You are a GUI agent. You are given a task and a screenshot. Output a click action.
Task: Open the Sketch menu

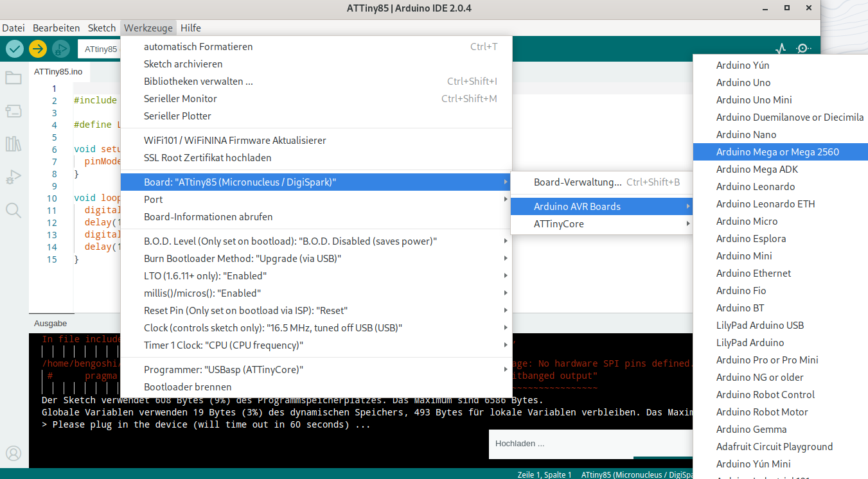[102, 28]
